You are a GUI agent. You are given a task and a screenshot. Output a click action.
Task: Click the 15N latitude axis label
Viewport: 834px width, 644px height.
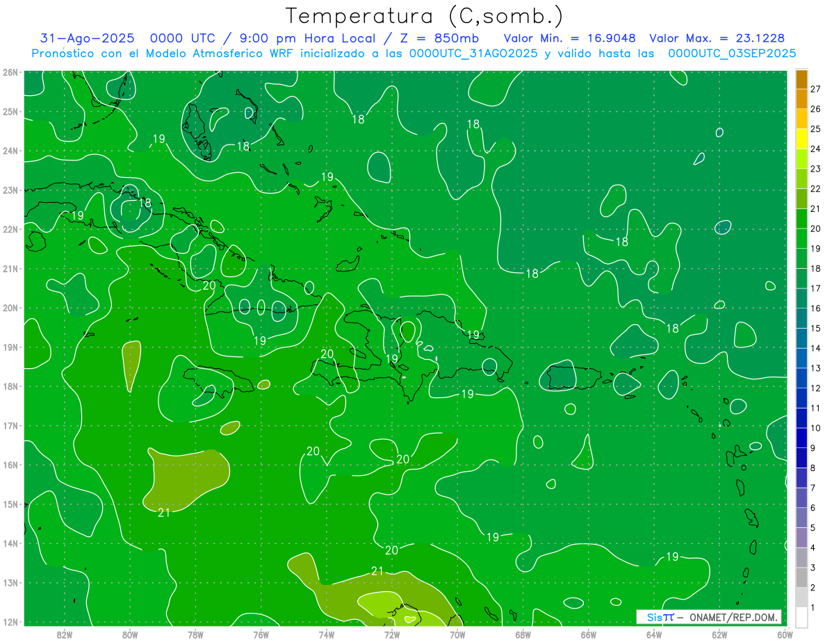[x=10, y=504]
